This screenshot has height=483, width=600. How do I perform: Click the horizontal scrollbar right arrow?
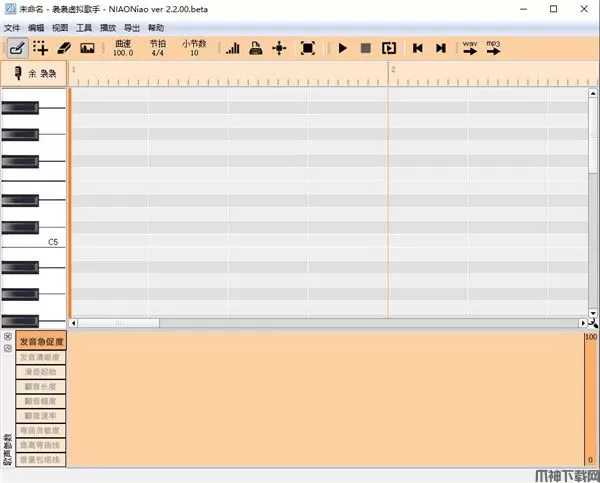(x=583, y=323)
